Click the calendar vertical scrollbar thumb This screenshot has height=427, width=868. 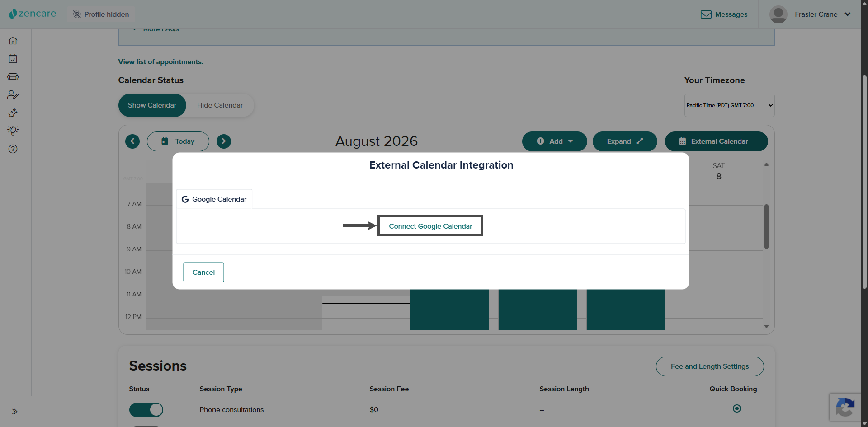tap(766, 227)
